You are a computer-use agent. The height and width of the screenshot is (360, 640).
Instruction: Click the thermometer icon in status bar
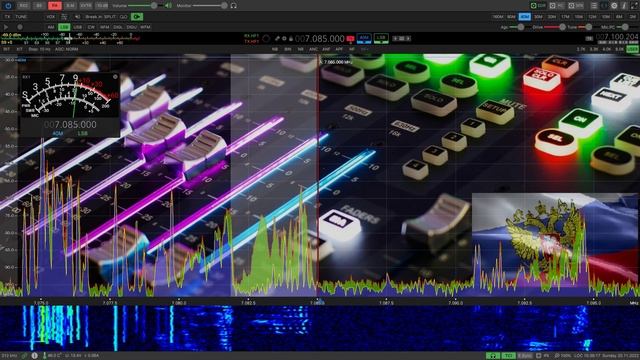pos(44,356)
